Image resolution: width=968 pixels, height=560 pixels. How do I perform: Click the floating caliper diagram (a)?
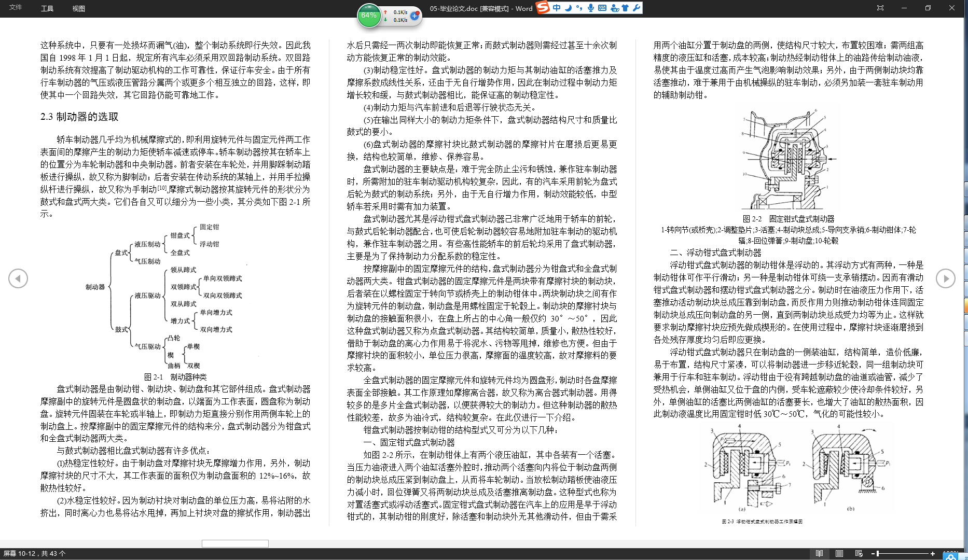[747, 467]
